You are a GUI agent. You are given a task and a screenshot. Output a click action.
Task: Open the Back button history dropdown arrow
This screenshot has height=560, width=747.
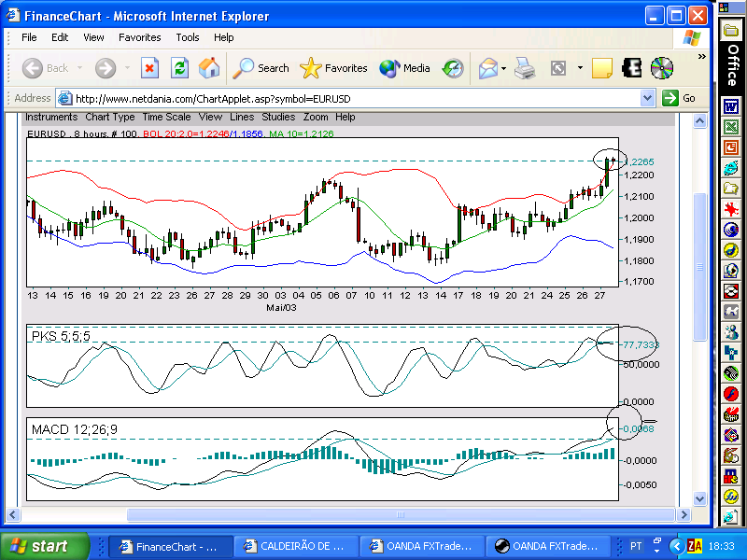[81, 68]
